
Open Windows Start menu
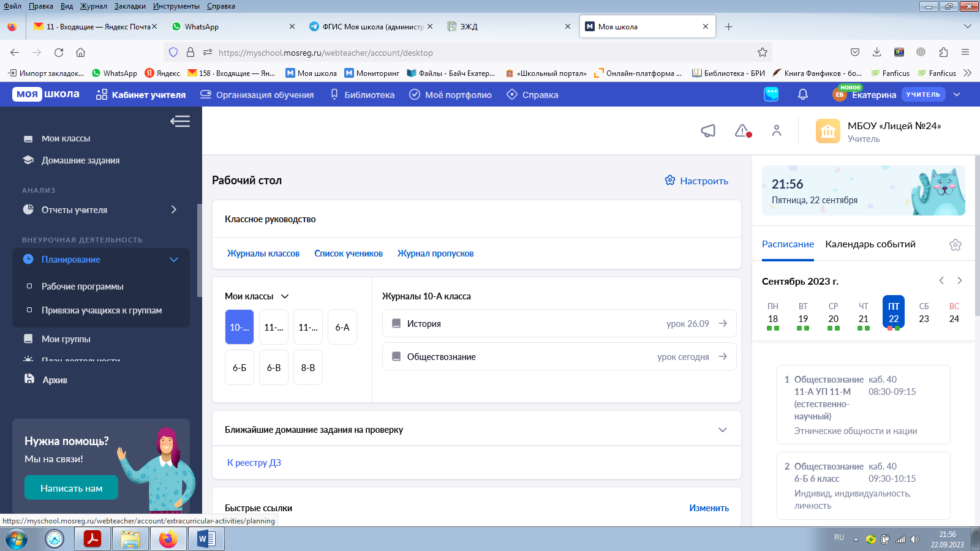pyautogui.click(x=17, y=539)
